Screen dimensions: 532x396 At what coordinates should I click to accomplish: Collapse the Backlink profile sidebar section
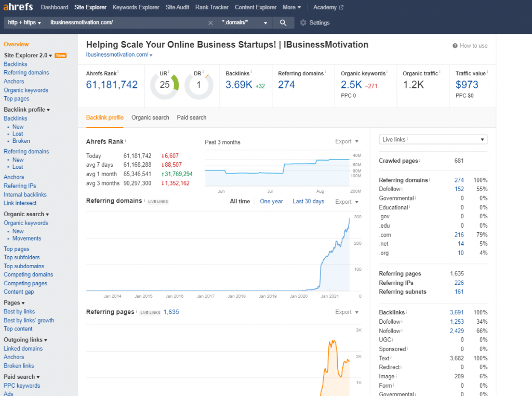[x=27, y=110]
